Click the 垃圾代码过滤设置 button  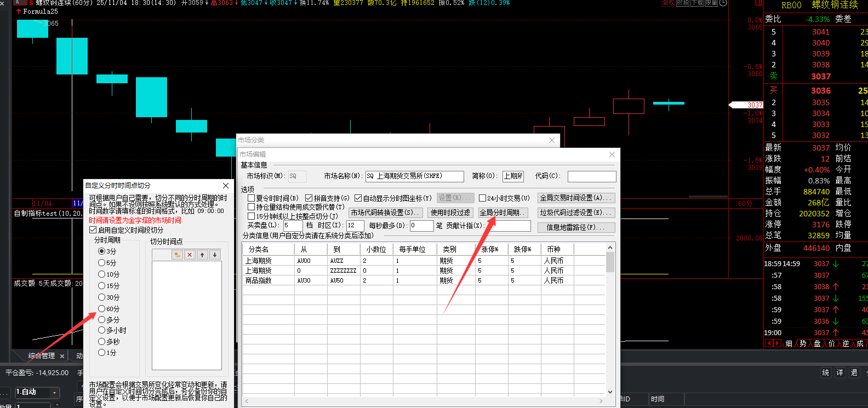(576, 212)
